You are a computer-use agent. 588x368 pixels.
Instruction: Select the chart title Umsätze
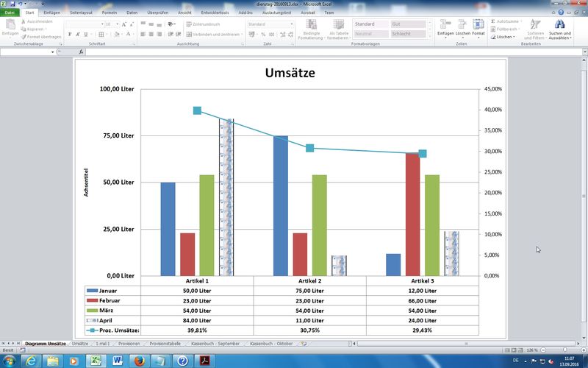(290, 74)
